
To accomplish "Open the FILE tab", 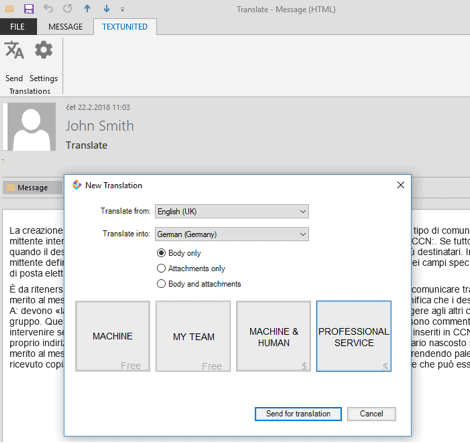I will (x=17, y=27).
